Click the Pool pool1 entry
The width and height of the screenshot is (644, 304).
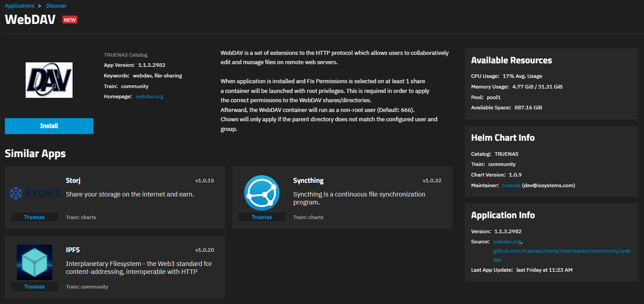coord(486,97)
